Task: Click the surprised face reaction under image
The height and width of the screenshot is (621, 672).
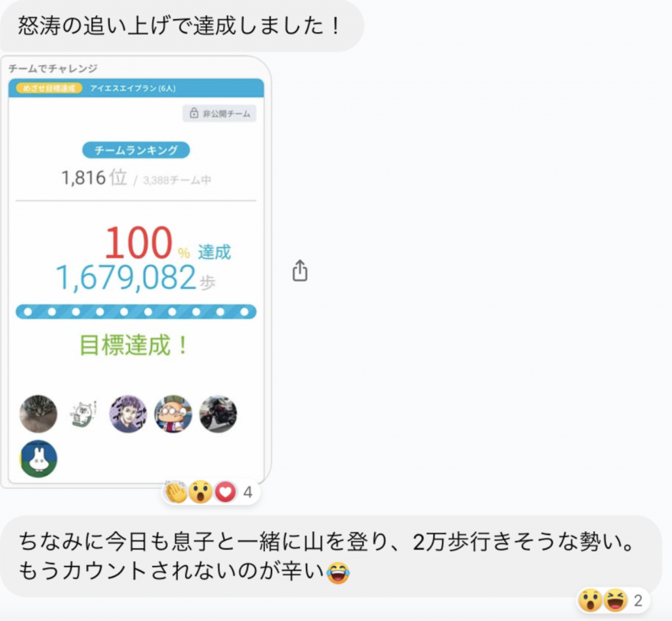Action: click(201, 492)
